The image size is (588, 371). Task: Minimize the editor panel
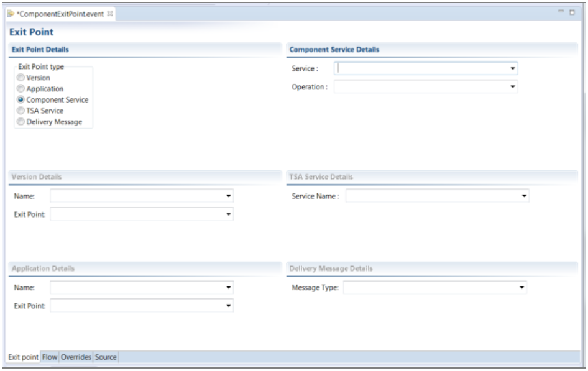coord(561,12)
